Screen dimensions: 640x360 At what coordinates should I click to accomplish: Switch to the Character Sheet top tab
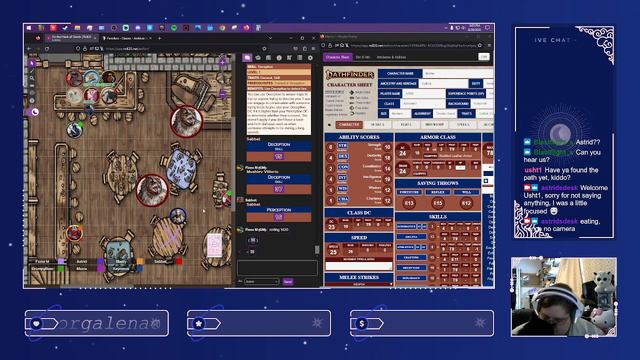tap(338, 57)
